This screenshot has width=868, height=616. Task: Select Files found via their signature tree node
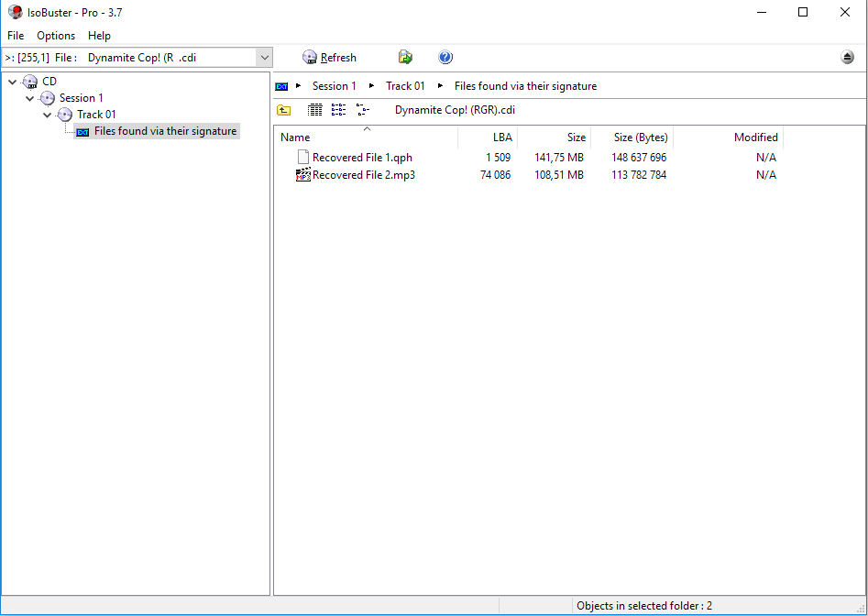point(165,131)
